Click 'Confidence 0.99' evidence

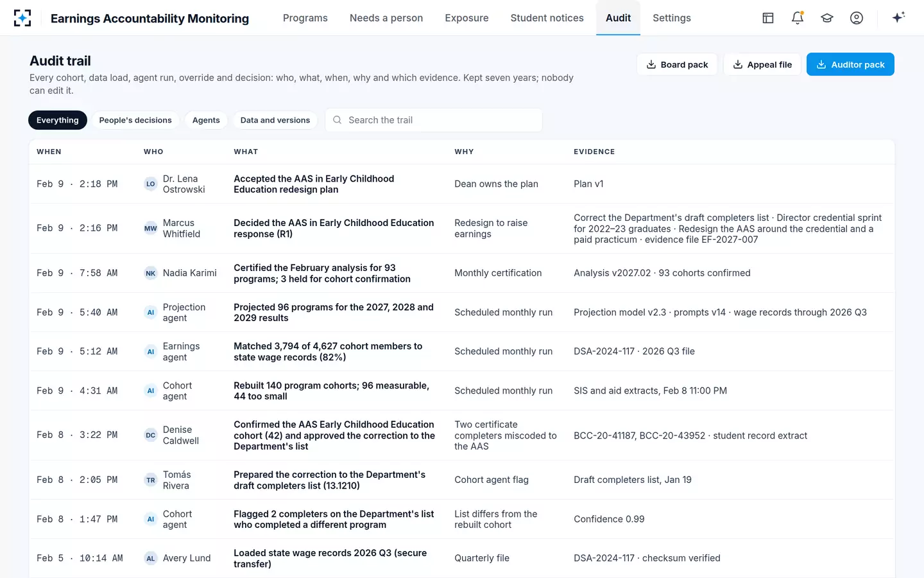click(609, 519)
